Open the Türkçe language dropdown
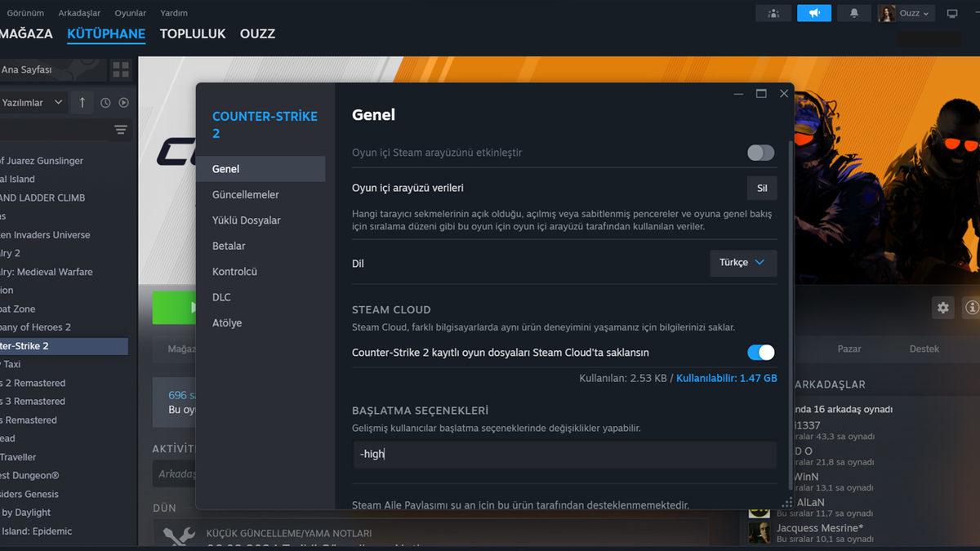The height and width of the screenshot is (551, 980). click(x=742, y=263)
